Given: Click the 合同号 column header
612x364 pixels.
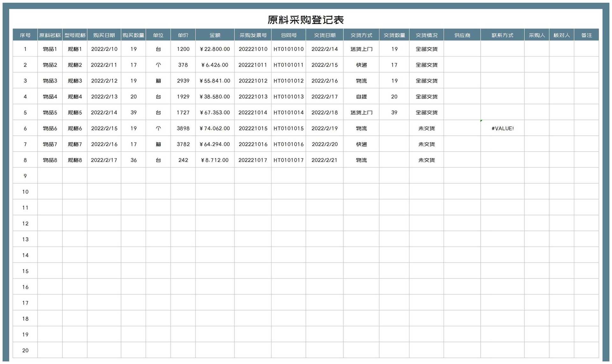Looking at the screenshot, I should coord(288,35).
